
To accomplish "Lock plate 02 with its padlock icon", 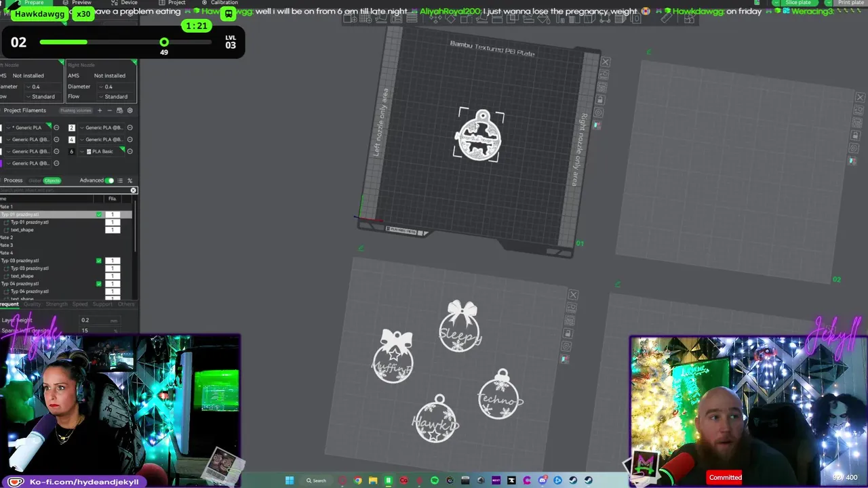I will [856, 136].
